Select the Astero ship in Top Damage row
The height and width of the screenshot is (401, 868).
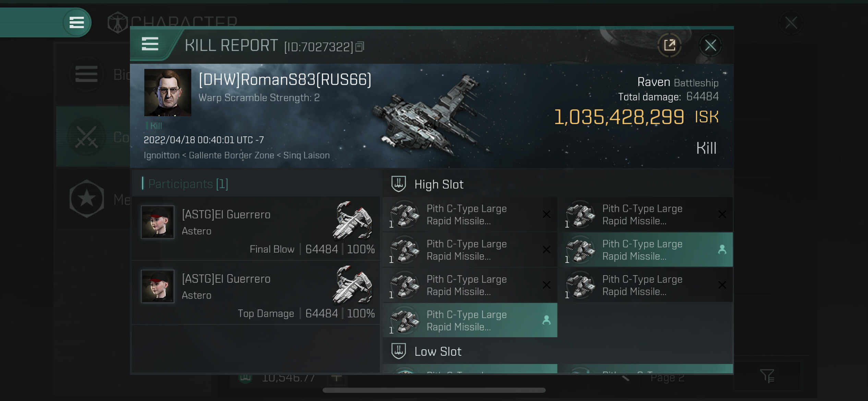352,285
